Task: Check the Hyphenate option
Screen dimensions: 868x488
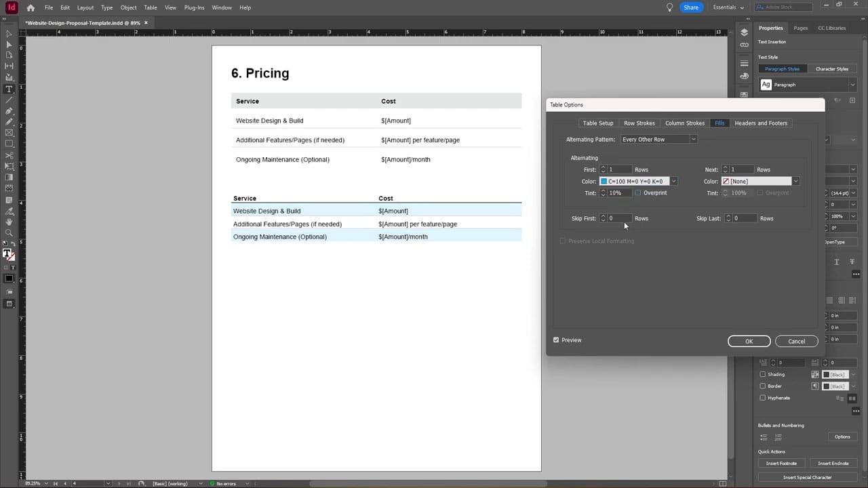Action: click(x=762, y=398)
